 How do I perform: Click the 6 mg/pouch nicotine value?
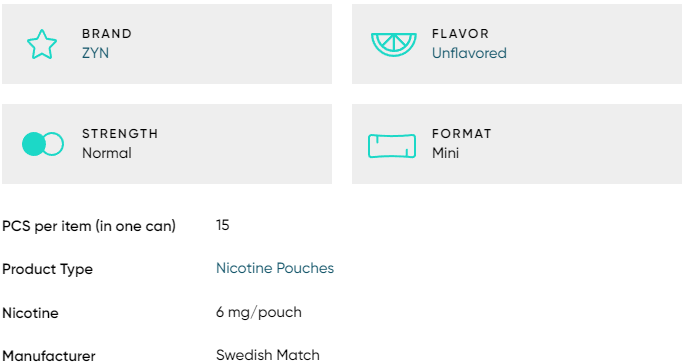pos(259,312)
